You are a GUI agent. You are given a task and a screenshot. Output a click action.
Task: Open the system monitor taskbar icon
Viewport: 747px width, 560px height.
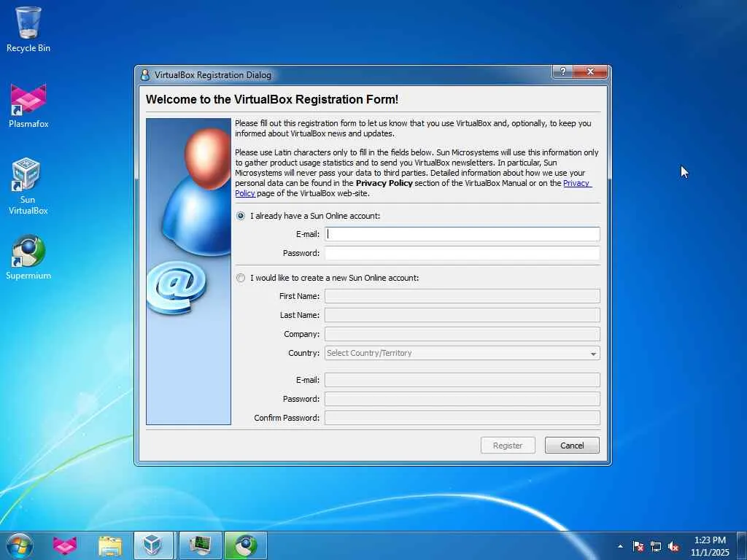[200, 545]
